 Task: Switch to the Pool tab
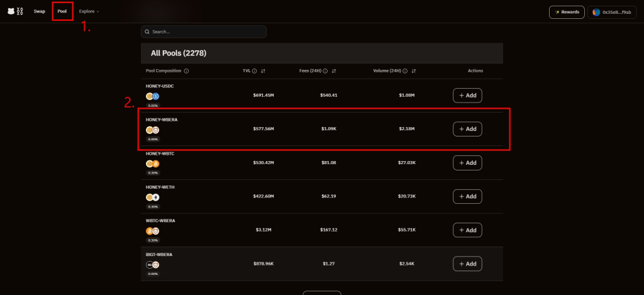62,11
